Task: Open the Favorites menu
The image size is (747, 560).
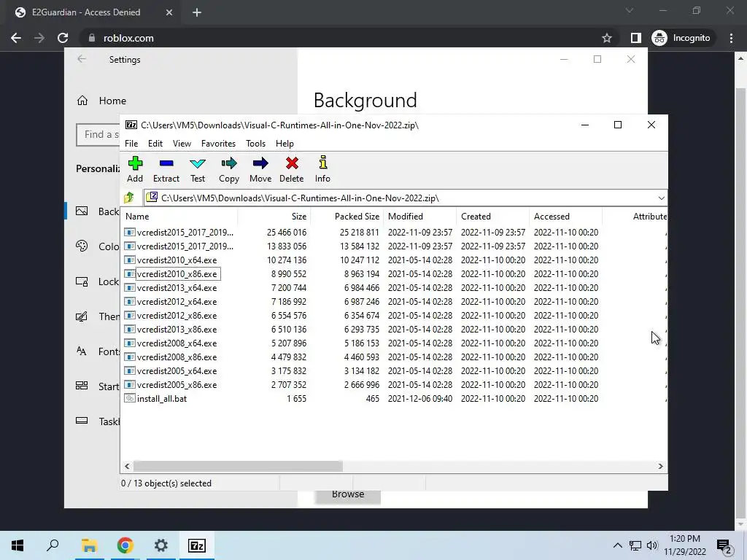Action: 218,144
